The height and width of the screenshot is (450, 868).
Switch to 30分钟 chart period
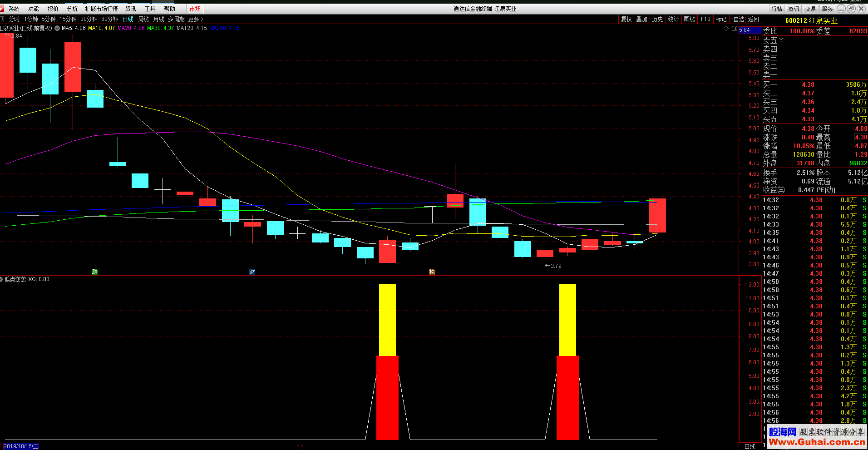pos(89,19)
